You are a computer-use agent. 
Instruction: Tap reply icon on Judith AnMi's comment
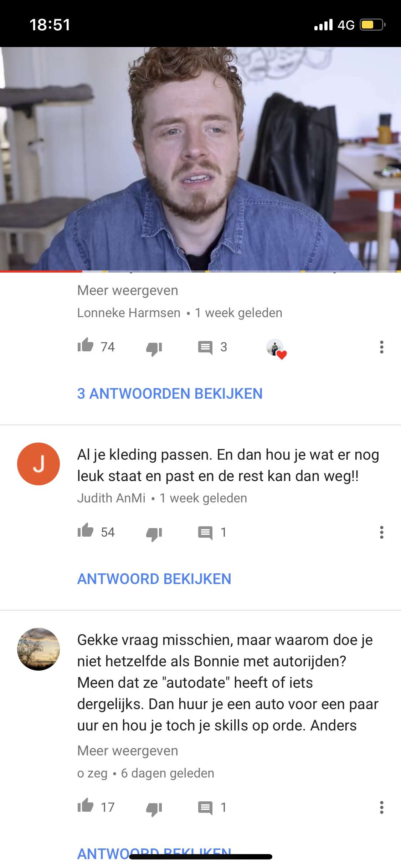click(205, 533)
